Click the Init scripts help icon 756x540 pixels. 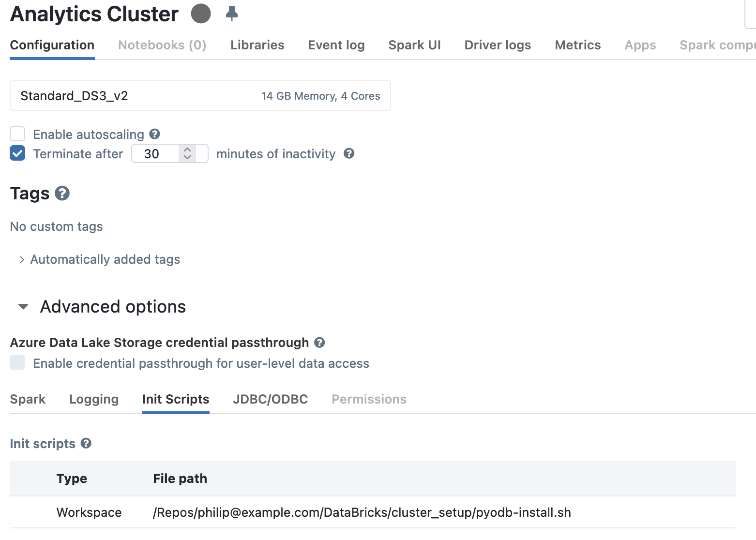(86, 443)
